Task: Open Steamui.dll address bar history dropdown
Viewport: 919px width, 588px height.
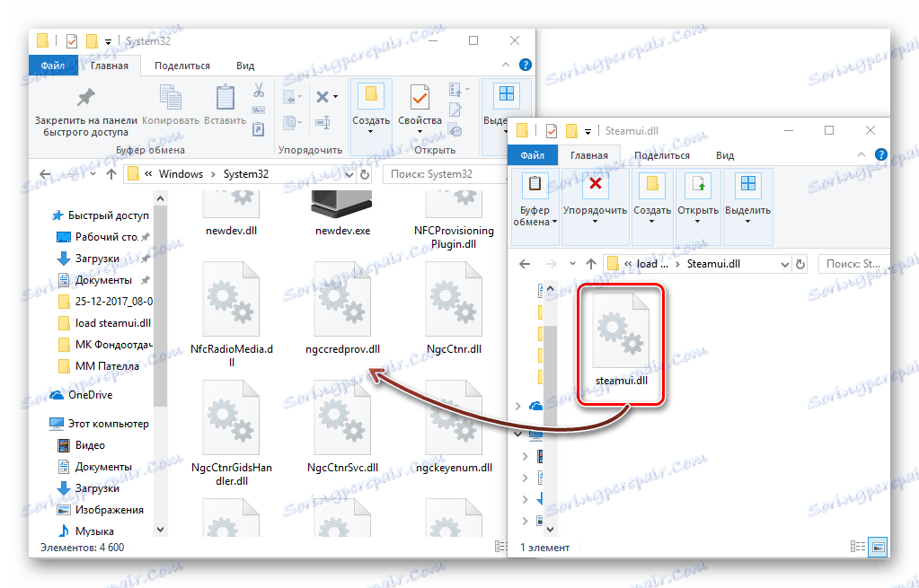Action: coord(785,264)
